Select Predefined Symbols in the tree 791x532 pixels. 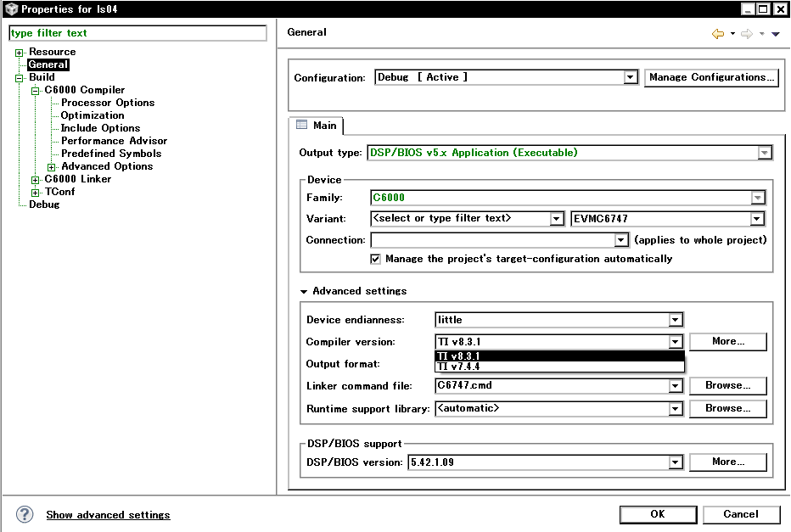tap(111, 154)
